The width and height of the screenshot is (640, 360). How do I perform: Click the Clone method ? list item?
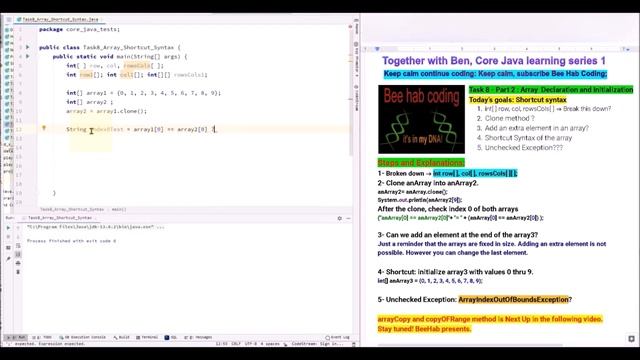tap(509, 118)
